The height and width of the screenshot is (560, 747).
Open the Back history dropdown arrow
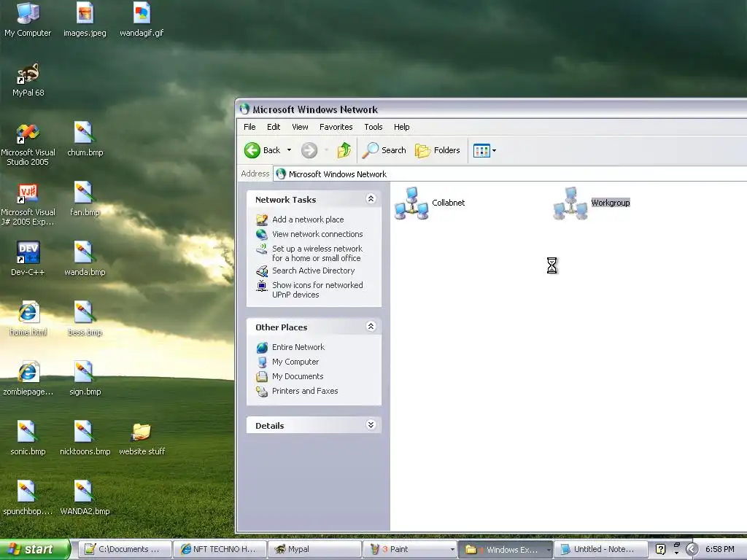click(289, 150)
